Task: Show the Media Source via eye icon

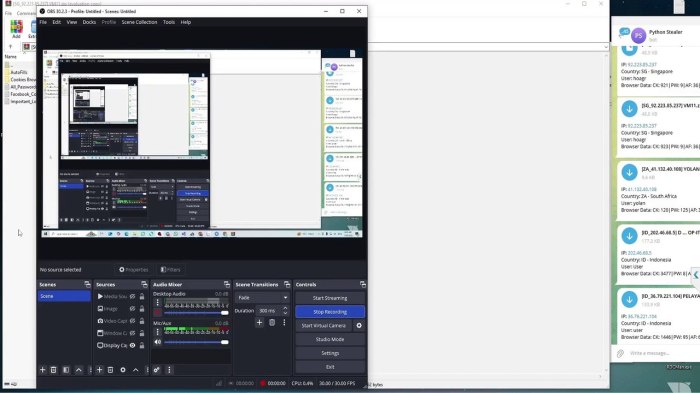Action: click(x=133, y=297)
